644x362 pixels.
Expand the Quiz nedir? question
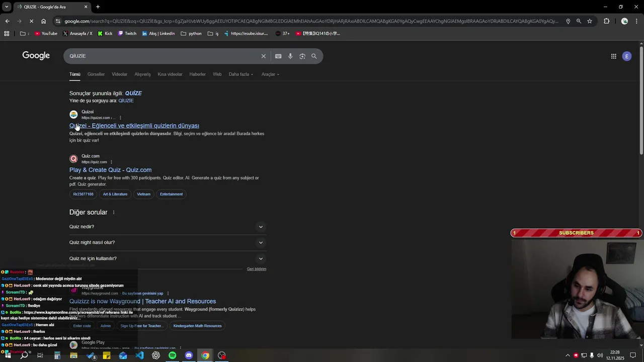[168, 227]
